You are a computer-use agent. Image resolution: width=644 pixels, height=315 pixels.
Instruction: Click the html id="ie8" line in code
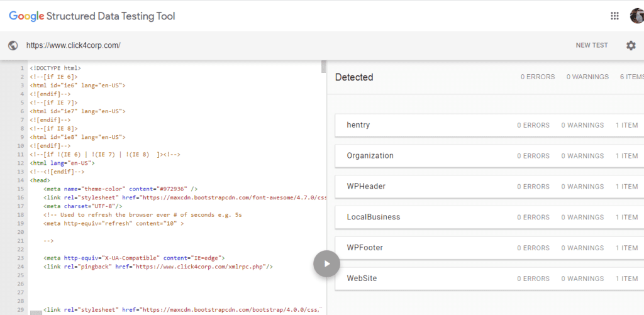pyautogui.click(x=77, y=137)
